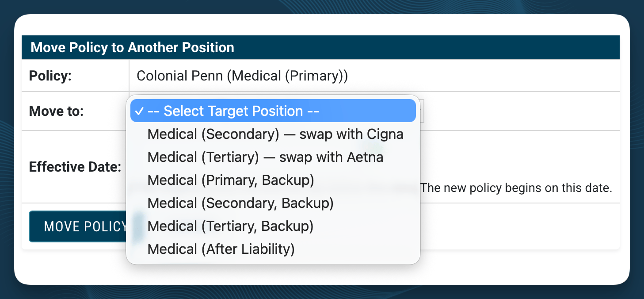Select Medical (Secondary) swap with Cigna
Screen dimensions: 644x299
coord(273,134)
